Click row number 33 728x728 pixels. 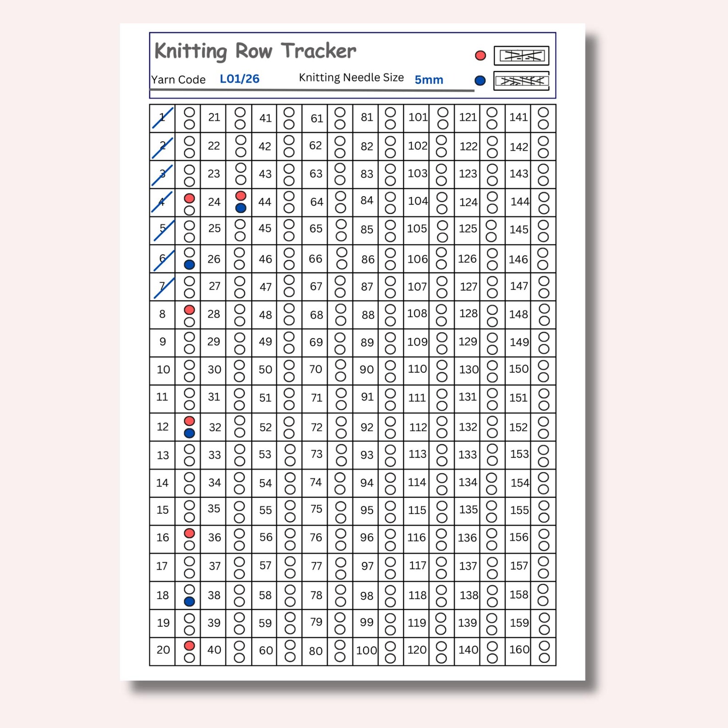[x=215, y=455]
